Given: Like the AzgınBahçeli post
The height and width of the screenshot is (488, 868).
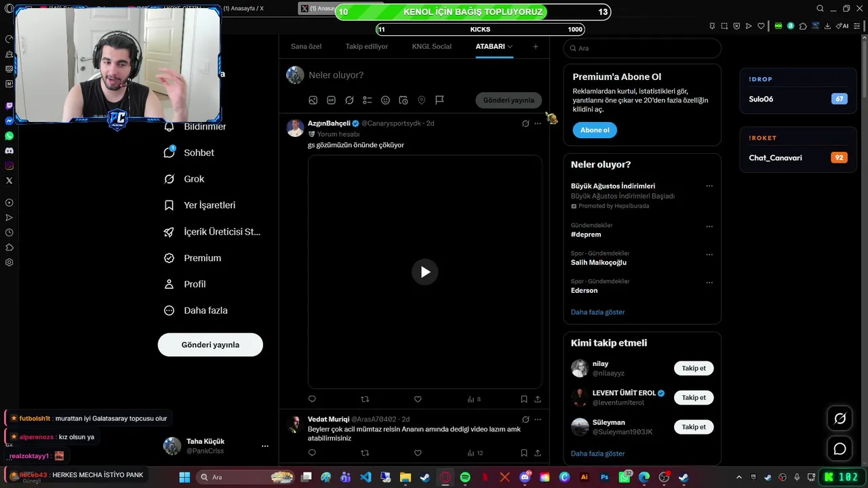Looking at the screenshot, I should pyautogui.click(x=418, y=399).
